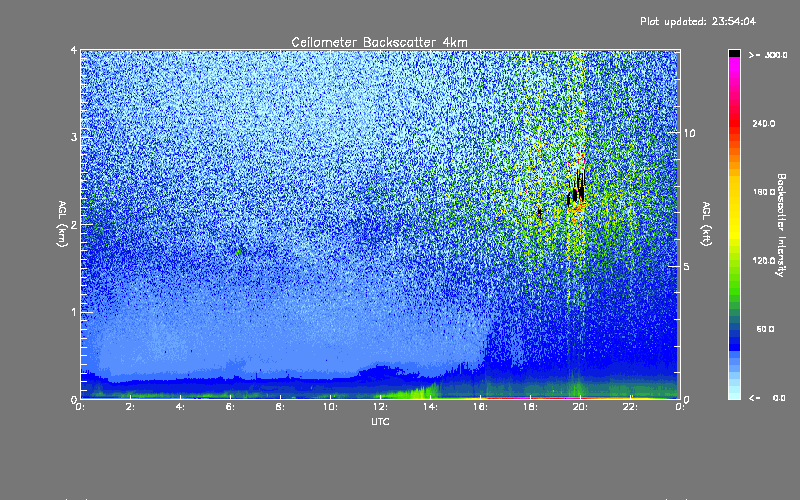Click the '180.0' colorbar value
The width and height of the screenshot is (800, 500).
point(764,192)
